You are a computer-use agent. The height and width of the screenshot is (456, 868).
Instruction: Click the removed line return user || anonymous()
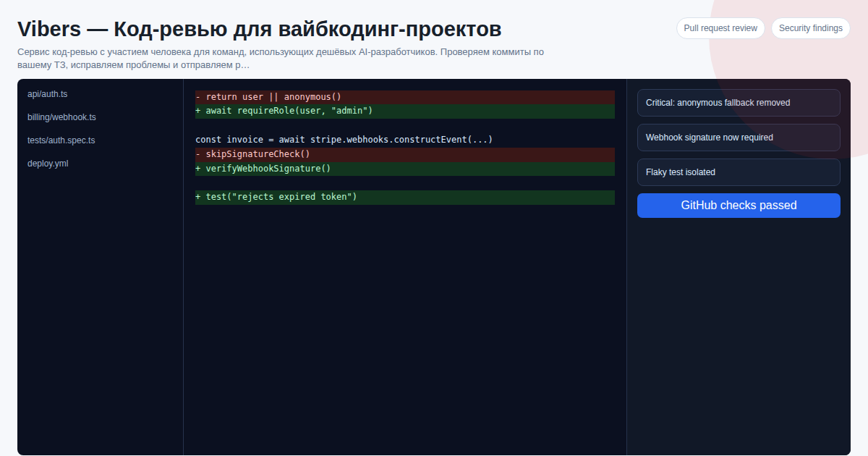pyautogui.click(x=405, y=97)
